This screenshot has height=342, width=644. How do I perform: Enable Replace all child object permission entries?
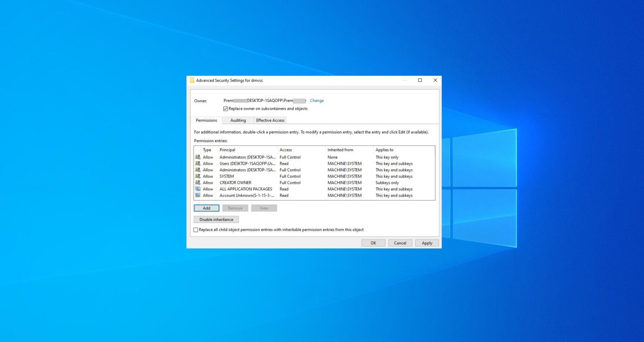coord(196,230)
